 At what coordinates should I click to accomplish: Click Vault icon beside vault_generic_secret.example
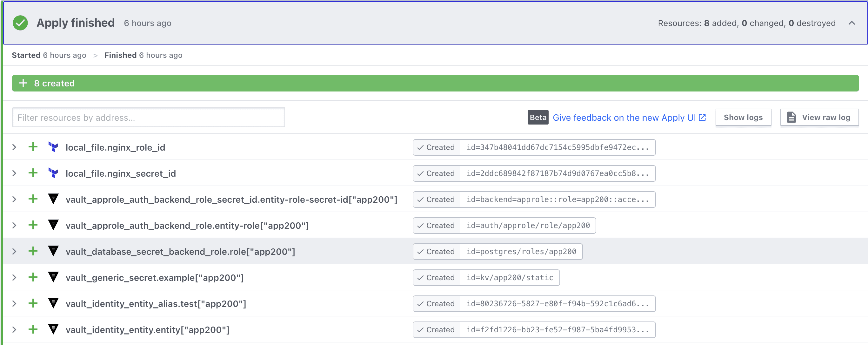pos(53,277)
